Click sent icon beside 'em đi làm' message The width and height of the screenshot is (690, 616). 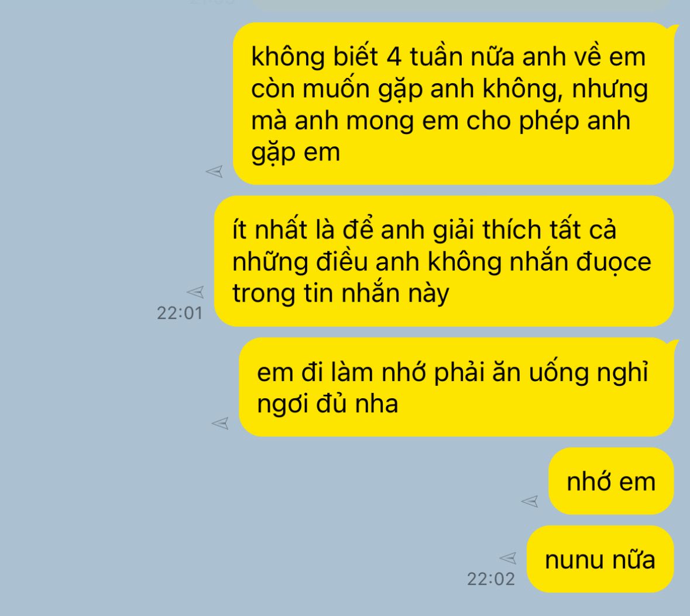pos(220,423)
